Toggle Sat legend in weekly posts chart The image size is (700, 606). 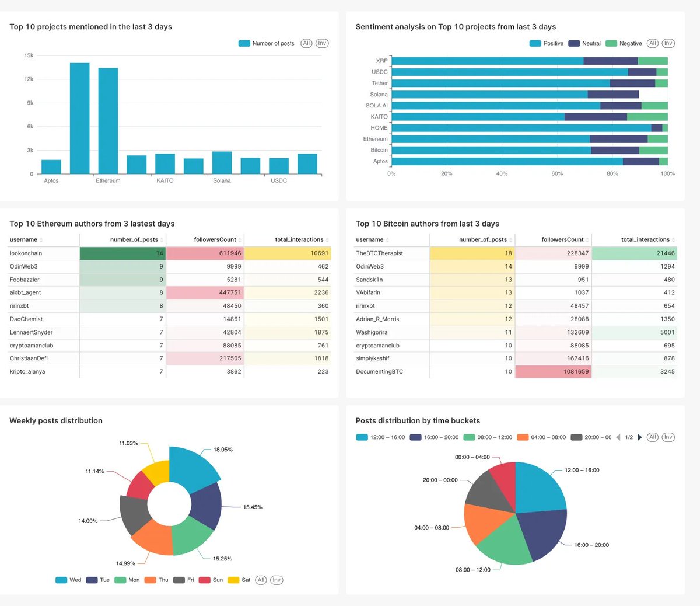pyautogui.click(x=239, y=580)
